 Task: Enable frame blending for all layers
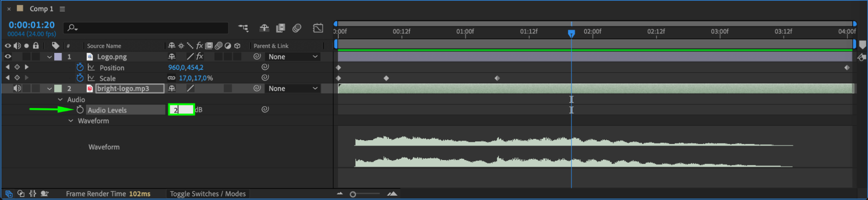[x=281, y=28]
